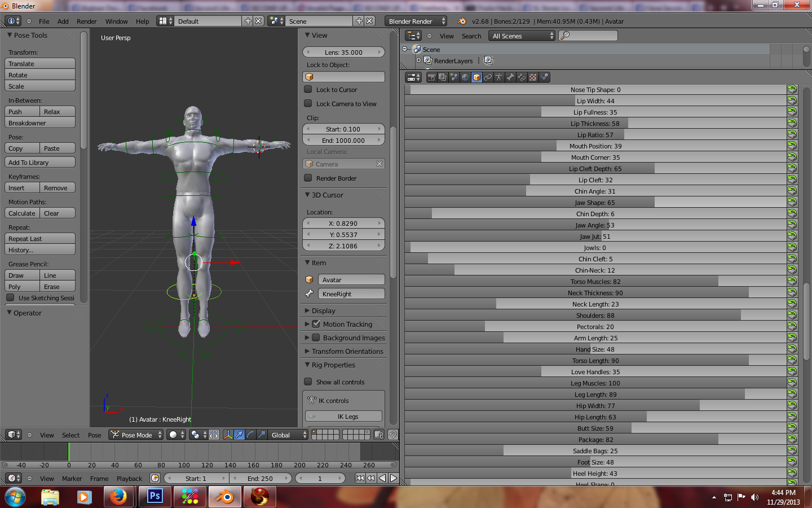Image resolution: width=812 pixels, height=508 pixels.
Task: Open the Blender Render engine dropdown
Action: [x=416, y=21]
